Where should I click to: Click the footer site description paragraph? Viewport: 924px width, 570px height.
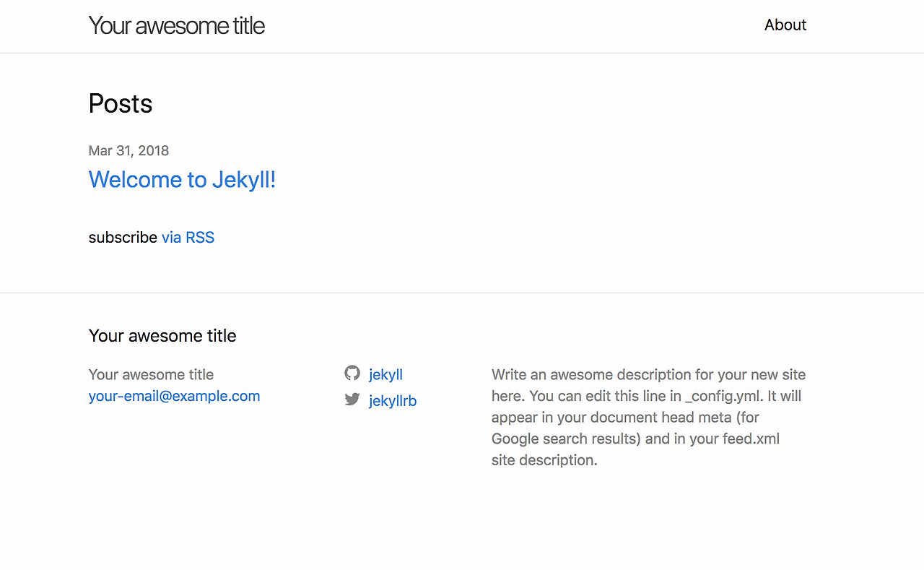[x=648, y=417]
